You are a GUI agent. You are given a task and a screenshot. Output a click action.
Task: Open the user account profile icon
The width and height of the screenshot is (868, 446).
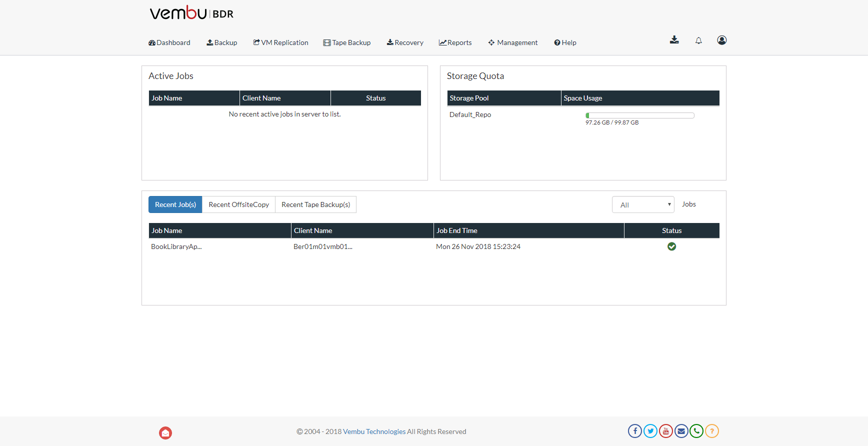click(x=721, y=40)
